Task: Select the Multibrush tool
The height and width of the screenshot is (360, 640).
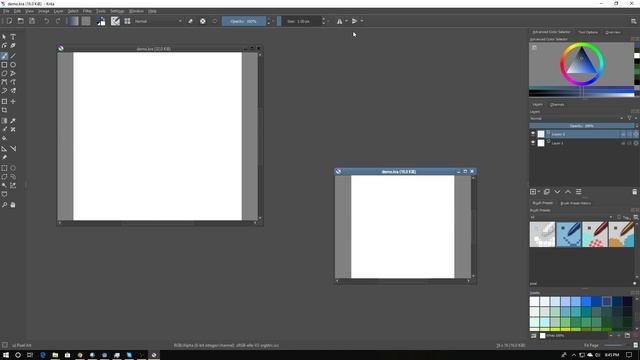Action: tap(13, 91)
